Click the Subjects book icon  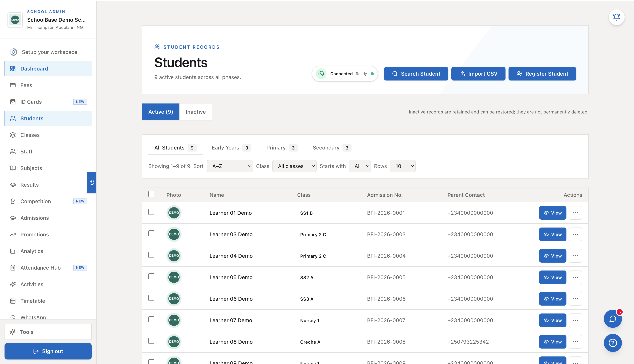tap(13, 168)
